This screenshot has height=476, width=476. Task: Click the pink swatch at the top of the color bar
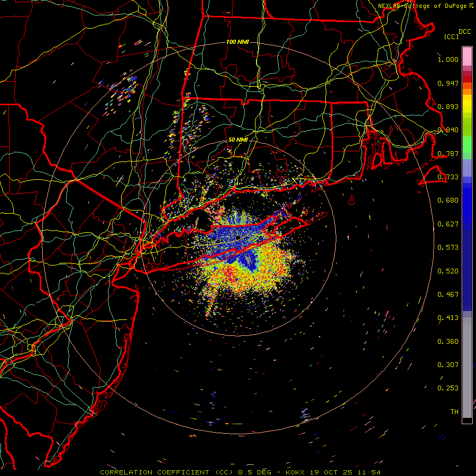click(467, 57)
